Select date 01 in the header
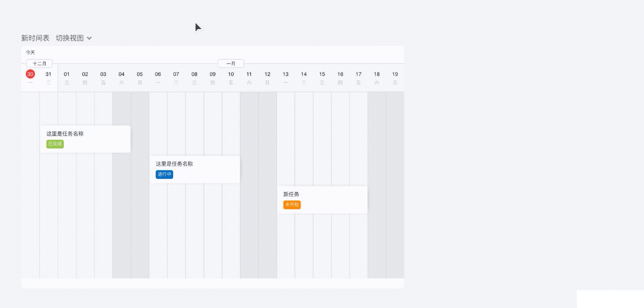The height and width of the screenshot is (308, 644). pyautogui.click(x=67, y=78)
